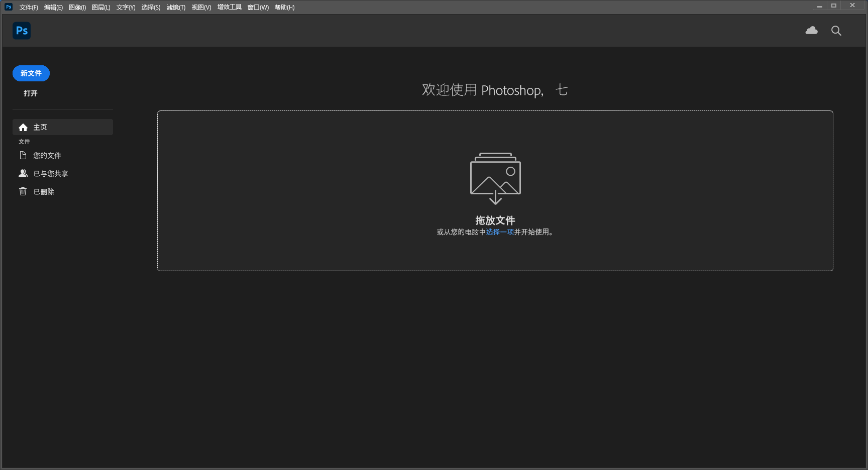
Task: Open the 图像(I) menu
Action: coord(76,7)
